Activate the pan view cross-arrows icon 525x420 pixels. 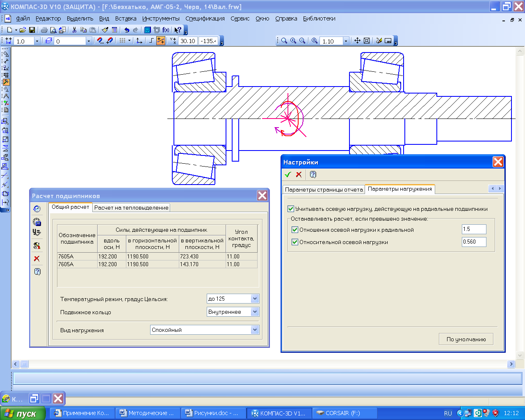tap(357, 41)
